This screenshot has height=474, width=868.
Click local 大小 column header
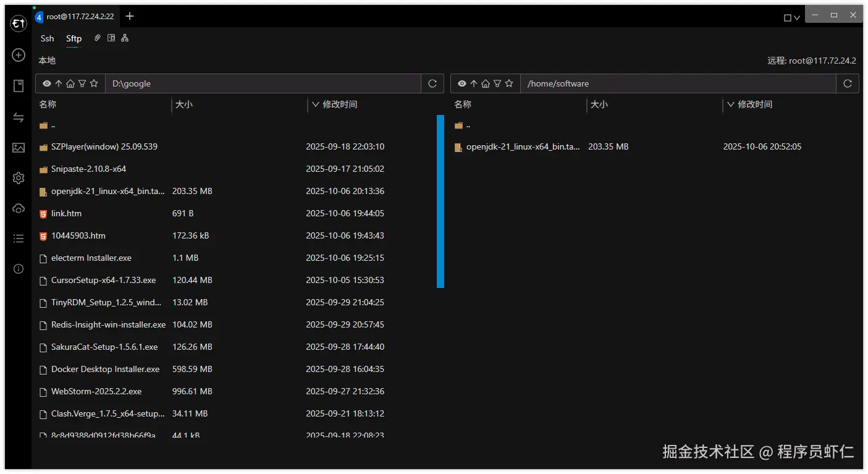[184, 104]
